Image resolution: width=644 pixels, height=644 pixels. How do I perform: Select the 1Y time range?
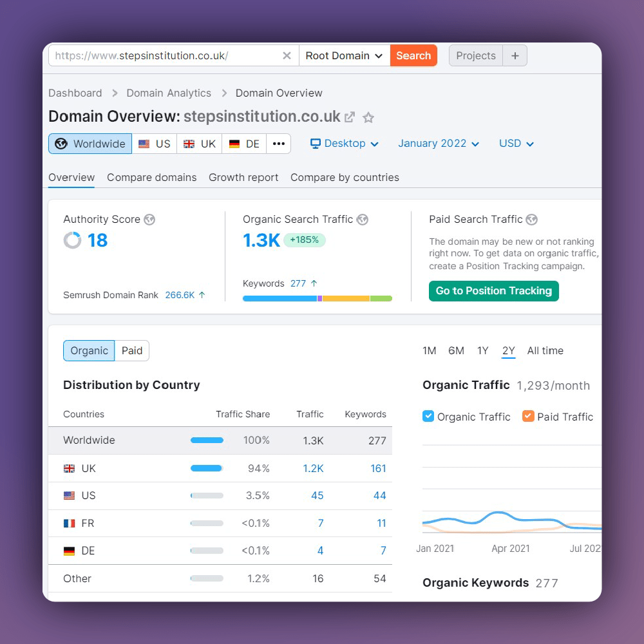click(482, 351)
